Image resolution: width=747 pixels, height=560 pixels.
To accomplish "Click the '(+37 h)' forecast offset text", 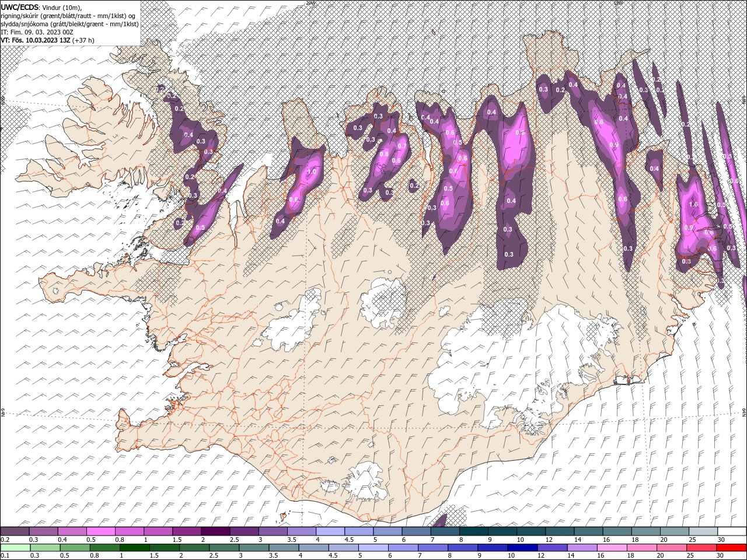I will 84,40.
